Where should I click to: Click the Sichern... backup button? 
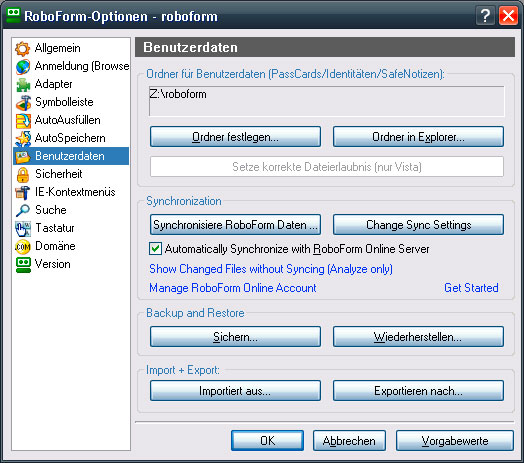(235, 337)
